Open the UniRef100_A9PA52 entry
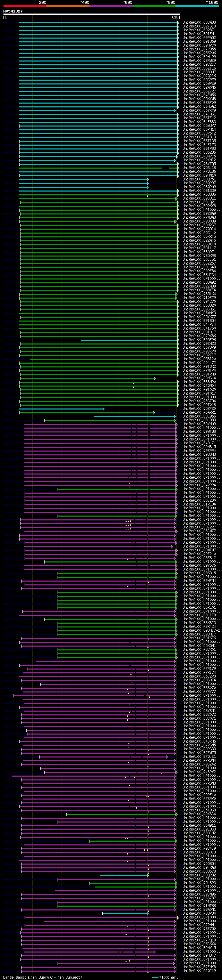This screenshot has width=222, height=980. coord(199,38)
